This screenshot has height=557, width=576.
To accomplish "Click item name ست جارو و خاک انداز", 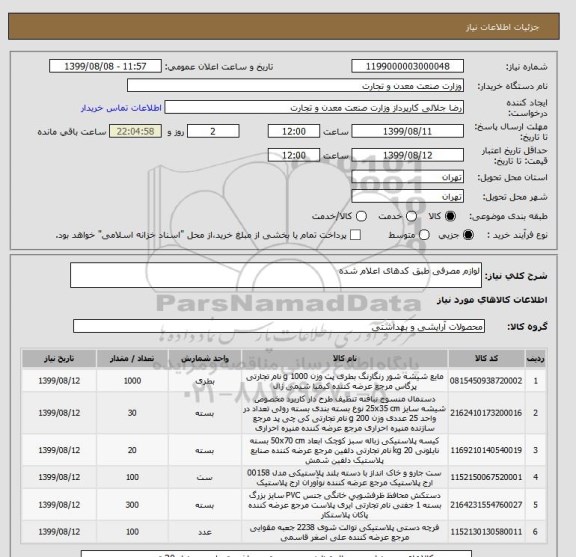I will pos(345,477).
